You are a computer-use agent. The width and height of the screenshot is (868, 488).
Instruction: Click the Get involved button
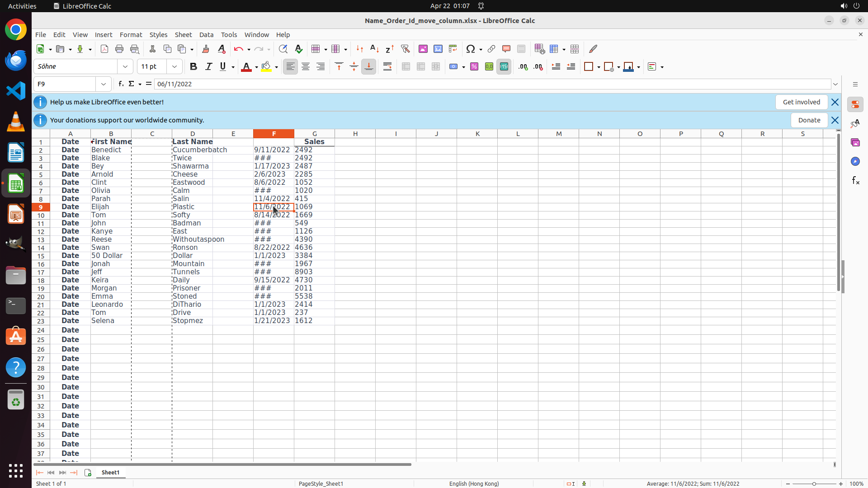click(x=801, y=102)
